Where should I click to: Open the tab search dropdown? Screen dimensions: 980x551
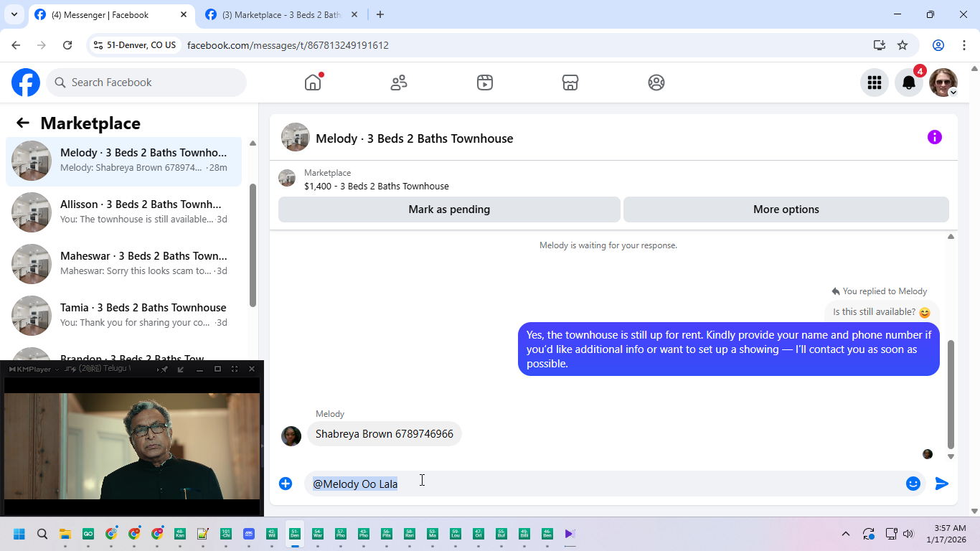tap(14, 14)
